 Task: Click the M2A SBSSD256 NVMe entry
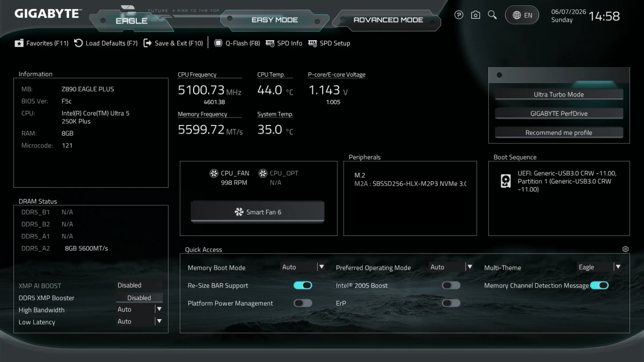(x=411, y=184)
